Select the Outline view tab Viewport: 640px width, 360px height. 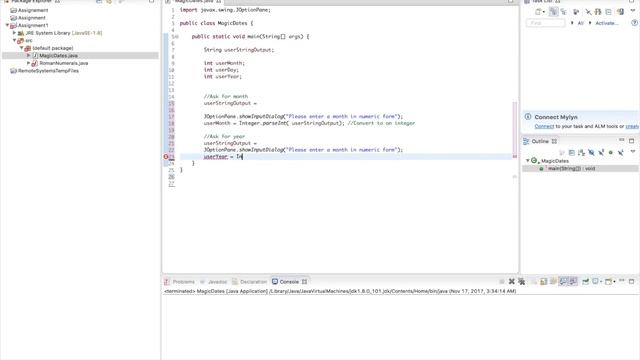540,141
